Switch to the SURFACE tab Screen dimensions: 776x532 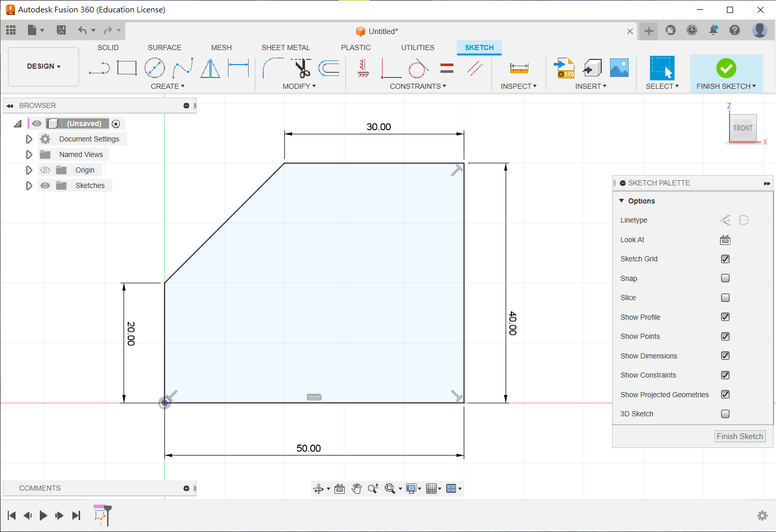click(x=164, y=48)
